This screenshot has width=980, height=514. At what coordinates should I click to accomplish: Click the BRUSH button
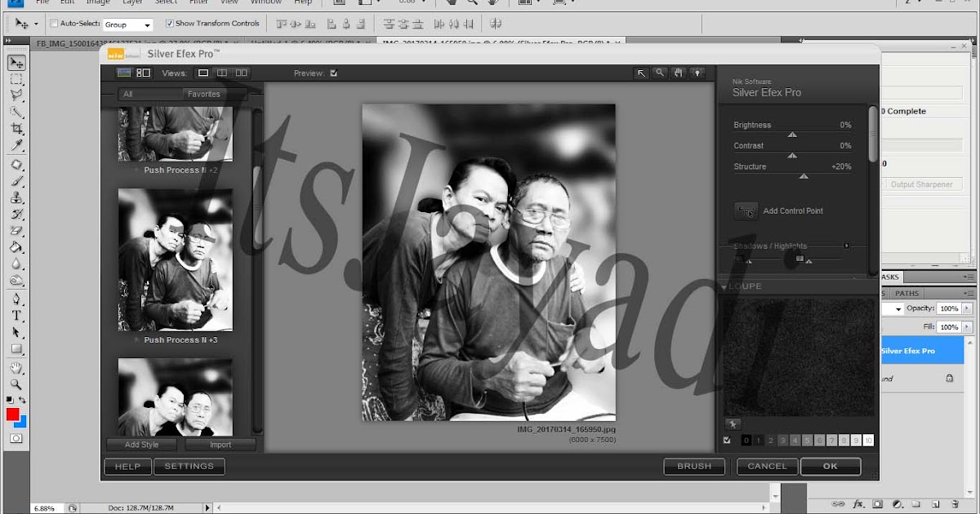click(x=694, y=467)
